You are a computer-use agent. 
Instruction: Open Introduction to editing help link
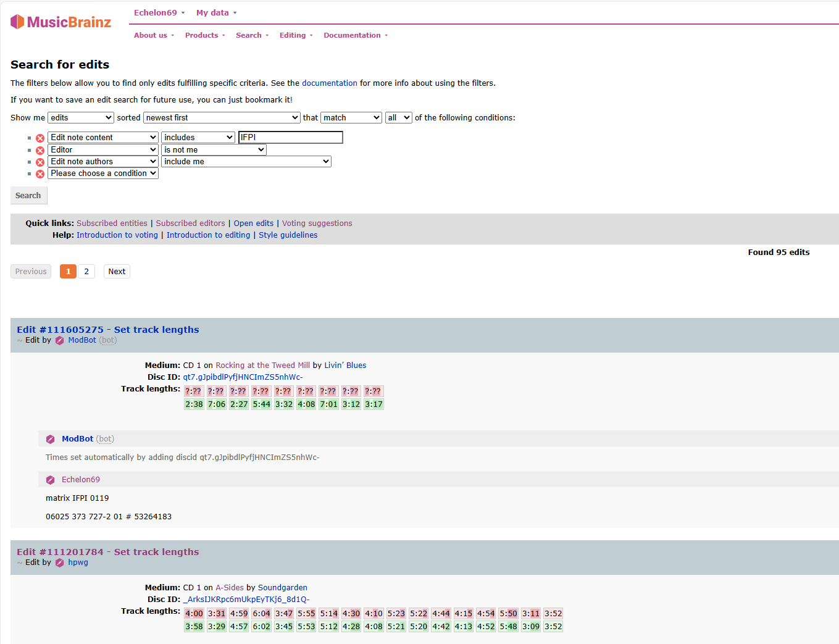[208, 235]
